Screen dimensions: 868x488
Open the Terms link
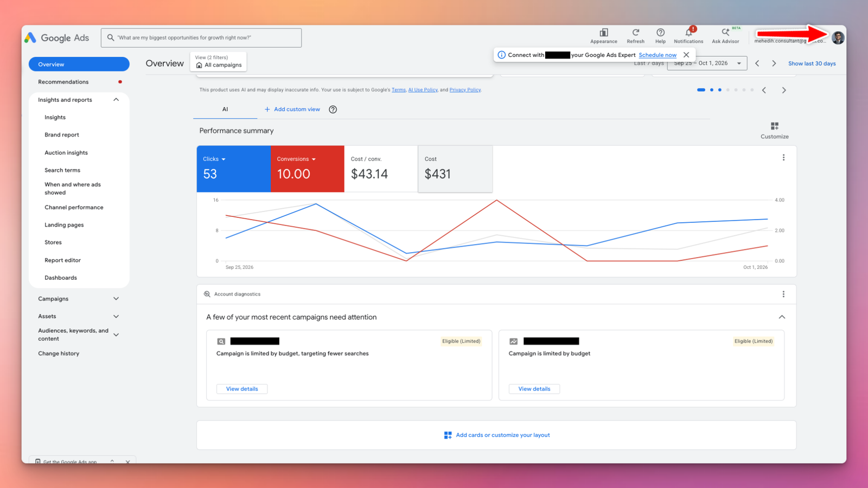pyautogui.click(x=399, y=90)
